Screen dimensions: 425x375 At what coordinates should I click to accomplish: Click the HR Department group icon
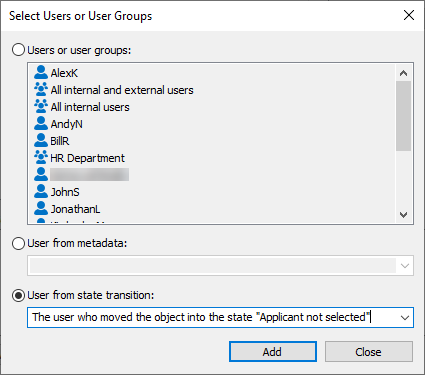[x=41, y=157]
